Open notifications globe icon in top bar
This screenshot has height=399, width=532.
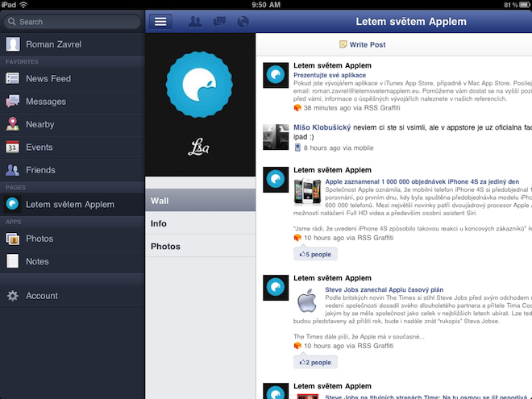243,22
